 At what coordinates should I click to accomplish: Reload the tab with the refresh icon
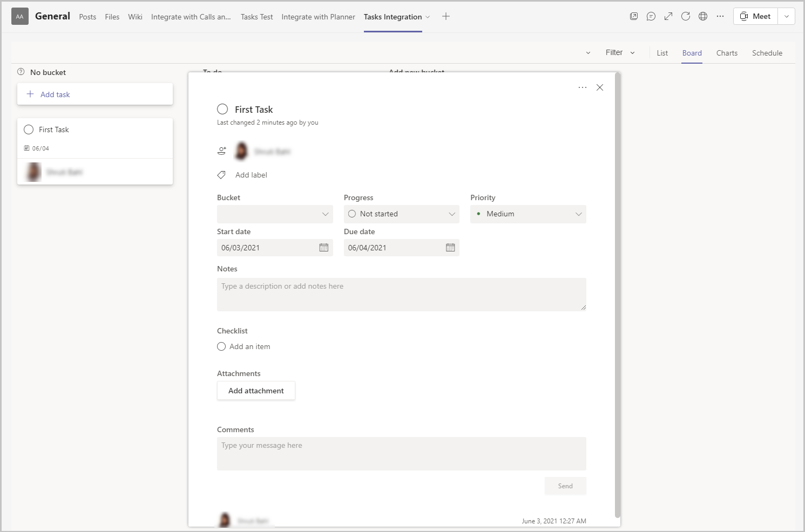tap(686, 16)
